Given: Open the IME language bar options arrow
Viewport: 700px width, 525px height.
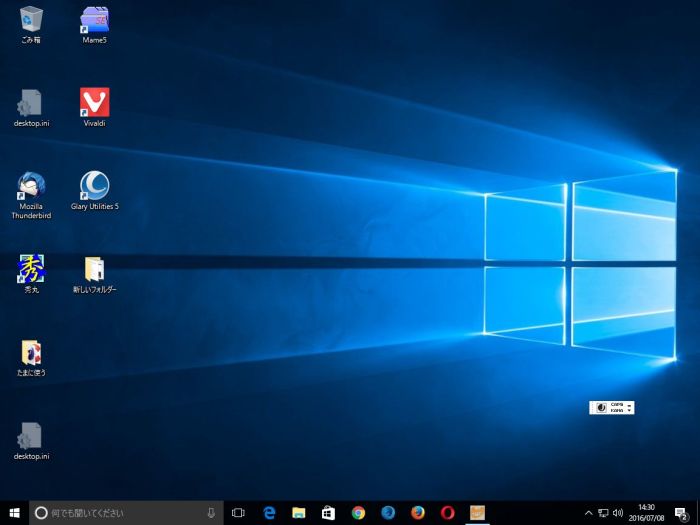Looking at the screenshot, I should (629, 410).
